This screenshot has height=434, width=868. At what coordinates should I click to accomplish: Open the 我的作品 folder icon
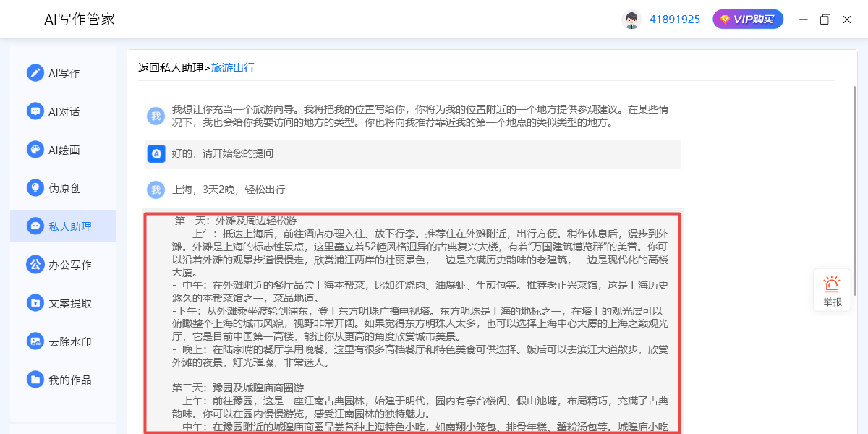35,380
